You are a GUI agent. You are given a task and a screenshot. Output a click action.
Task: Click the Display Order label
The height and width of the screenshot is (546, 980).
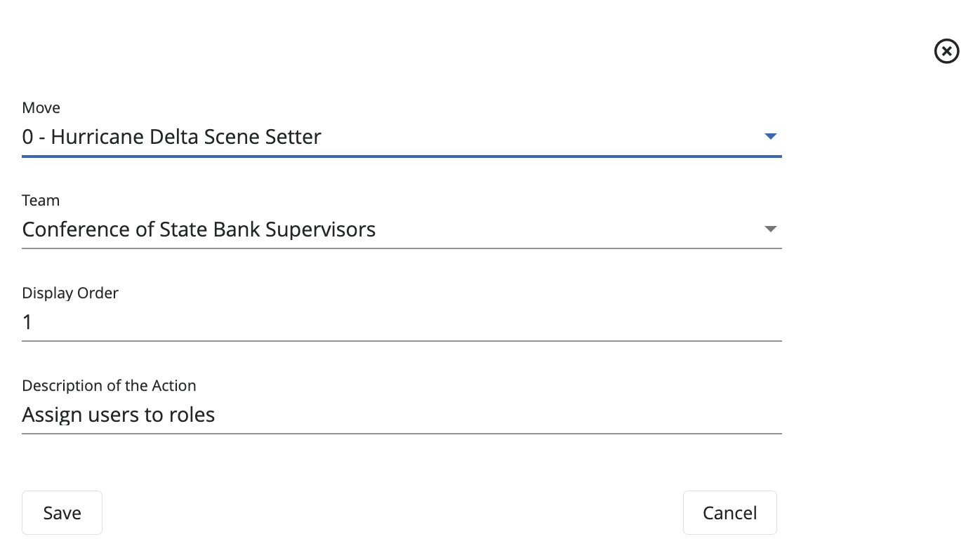(x=70, y=293)
